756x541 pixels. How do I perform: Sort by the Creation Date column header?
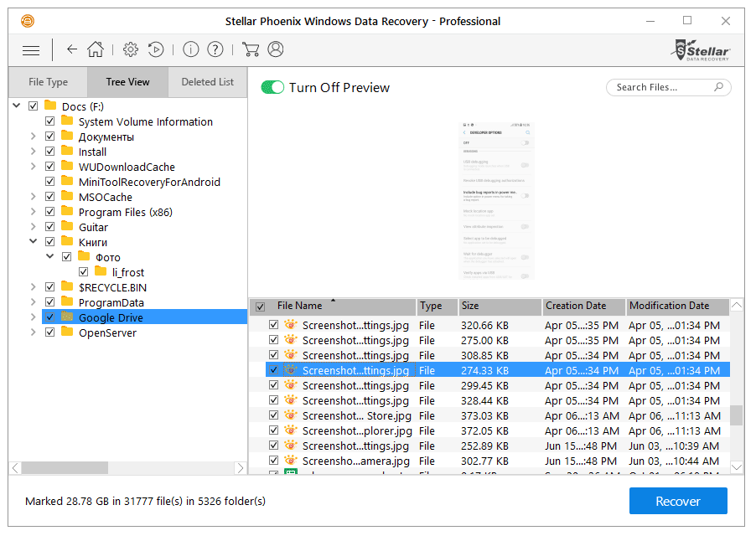(584, 306)
